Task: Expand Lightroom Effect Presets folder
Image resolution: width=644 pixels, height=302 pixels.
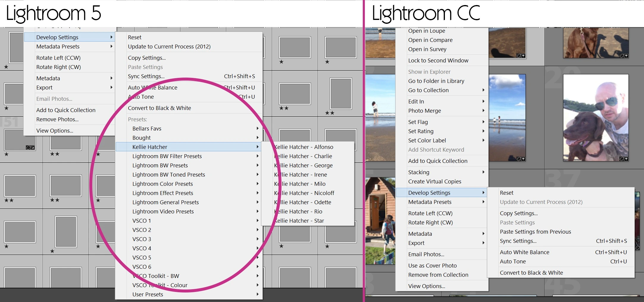Action: (189, 193)
